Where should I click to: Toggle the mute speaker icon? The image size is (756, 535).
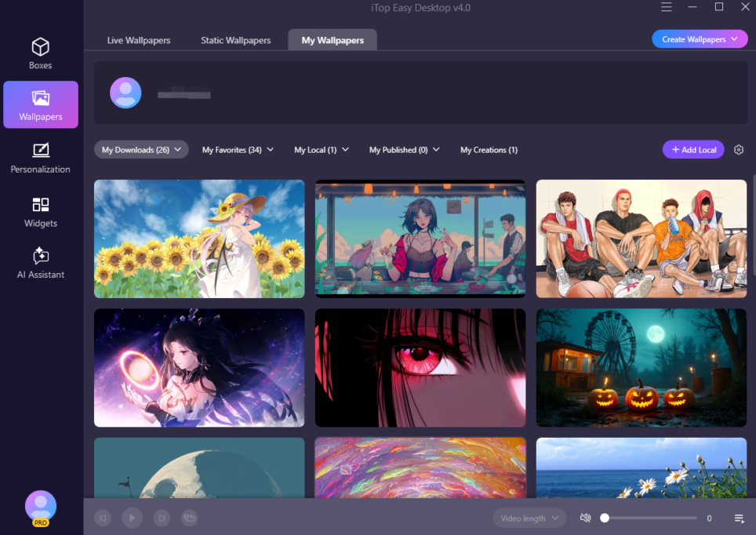click(x=585, y=518)
